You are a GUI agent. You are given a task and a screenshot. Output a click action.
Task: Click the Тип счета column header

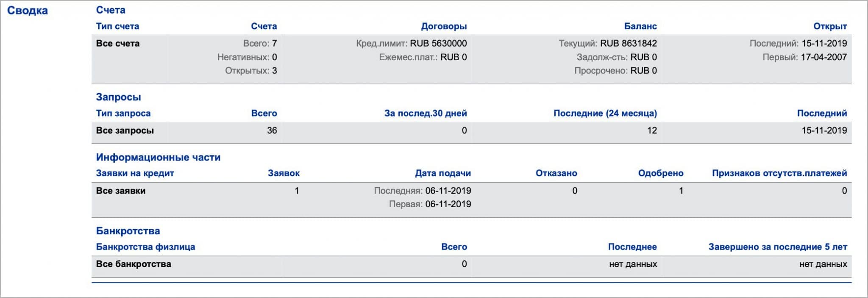(117, 26)
